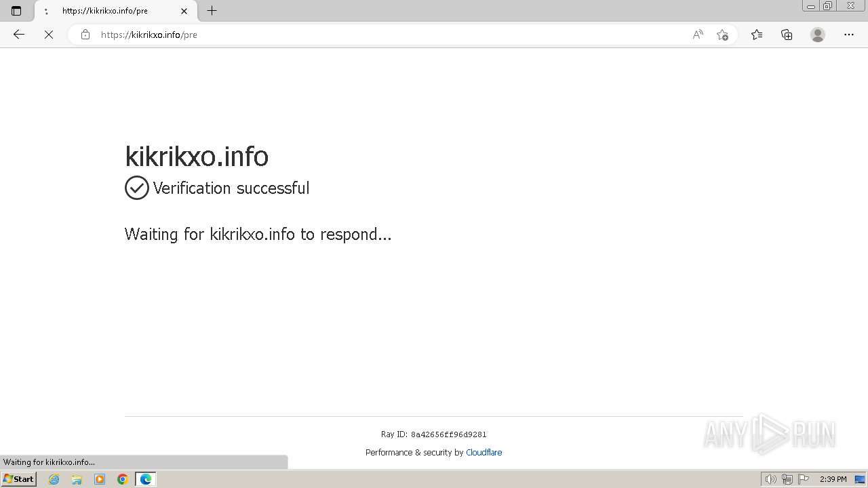View site information lock icon
The height and width of the screenshot is (488, 868).
[x=85, y=35]
